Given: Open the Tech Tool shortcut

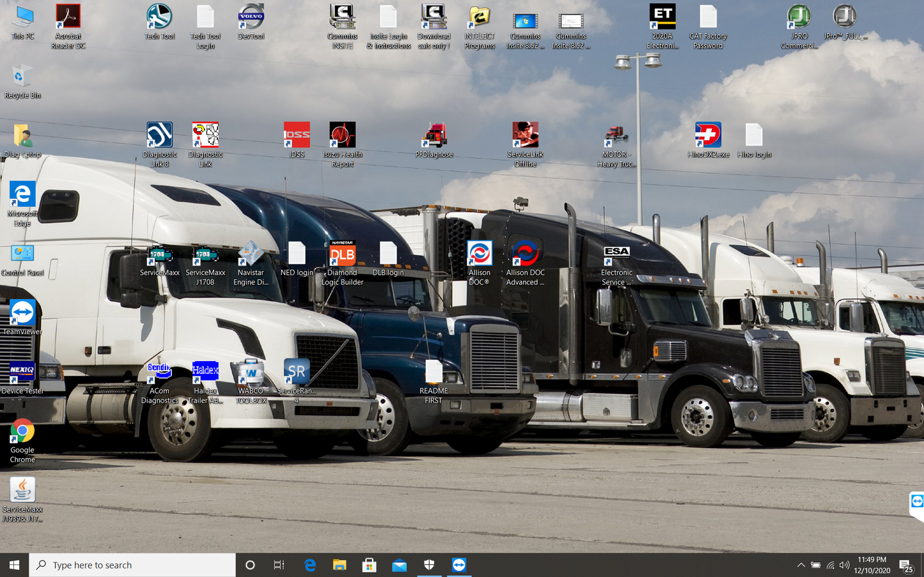Looking at the screenshot, I should tap(159, 22).
